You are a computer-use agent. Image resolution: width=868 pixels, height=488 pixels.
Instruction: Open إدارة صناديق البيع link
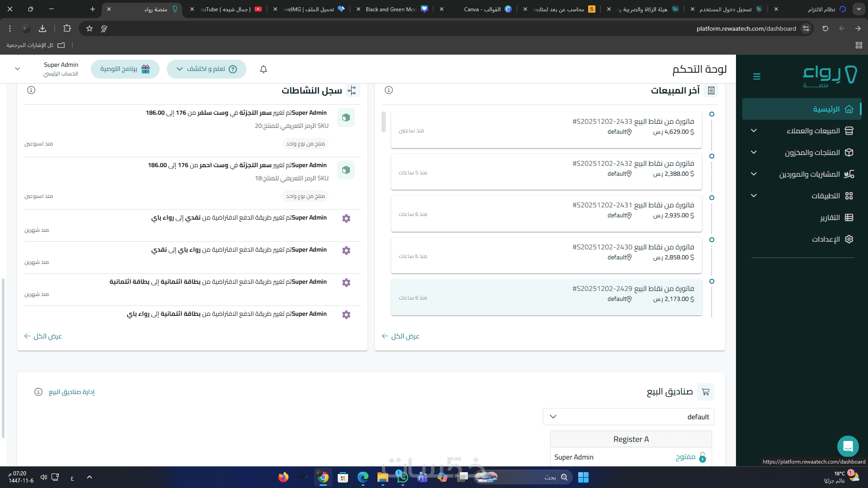pyautogui.click(x=71, y=392)
